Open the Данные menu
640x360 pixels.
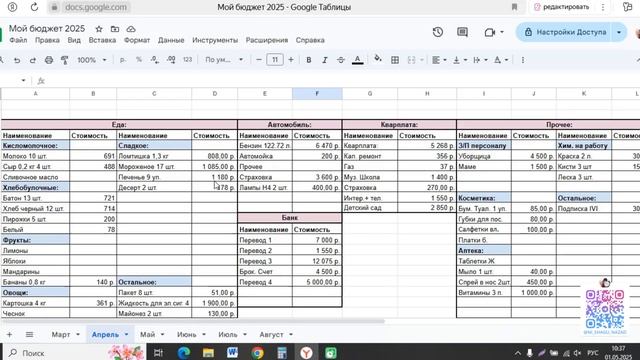pos(171,40)
